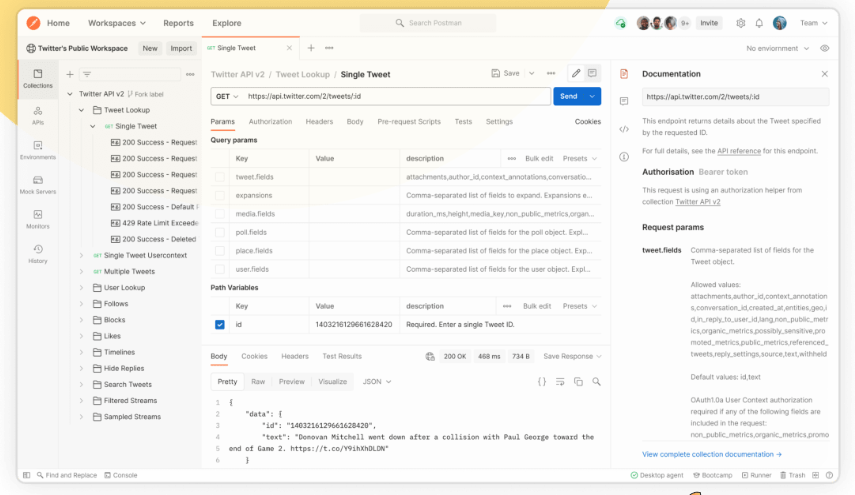Open View complete collection documentation link
Image resolution: width=855 pixels, height=495 pixels.
coord(712,454)
